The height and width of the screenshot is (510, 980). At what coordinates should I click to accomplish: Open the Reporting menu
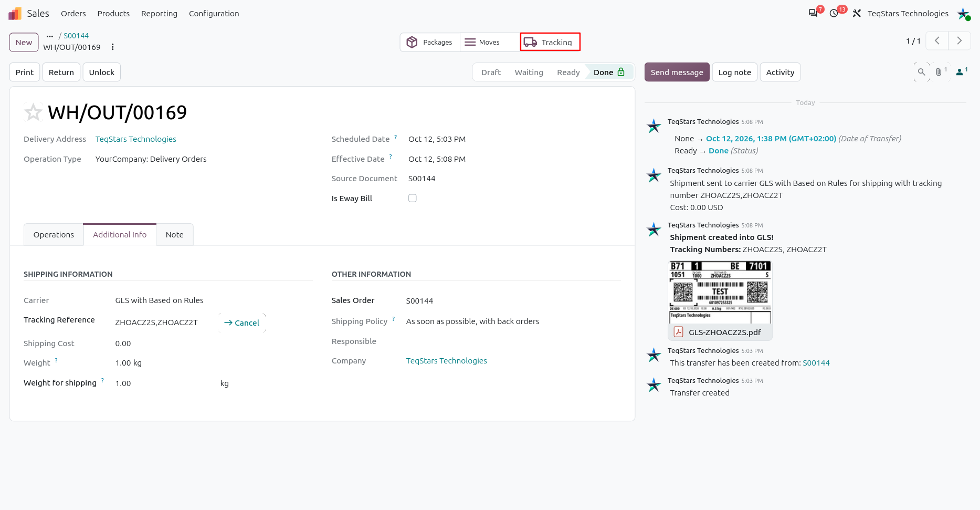tap(159, 13)
